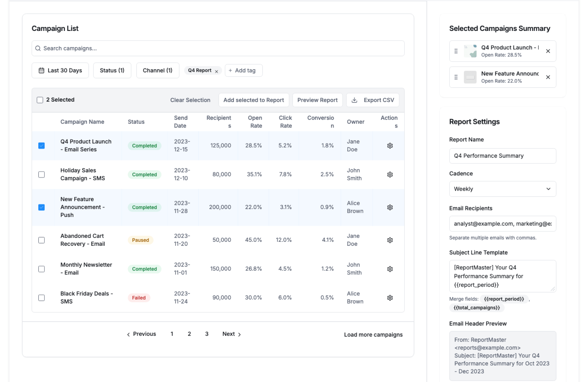Viewport: 588px width, 382px height.
Task: Open actions gear for Holiday Sales Campaign
Action: click(x=390, y=174)
